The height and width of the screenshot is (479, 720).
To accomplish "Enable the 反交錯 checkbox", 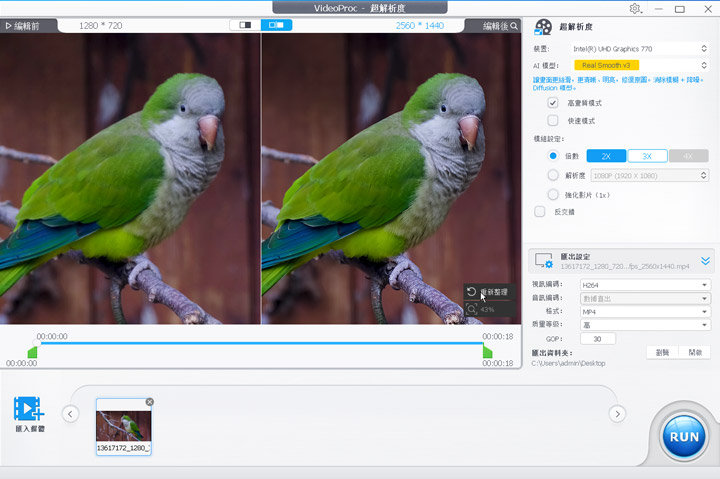I will 540,212.
